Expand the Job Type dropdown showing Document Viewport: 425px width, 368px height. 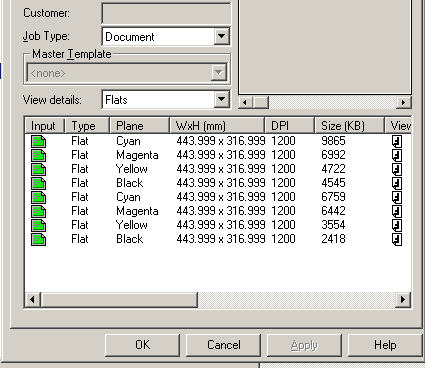click(221, 36)
